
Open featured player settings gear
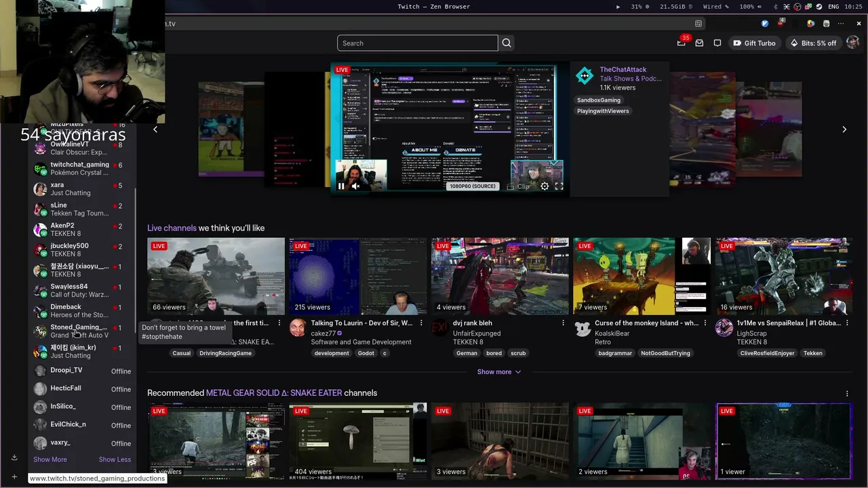[x=545, y=186]
